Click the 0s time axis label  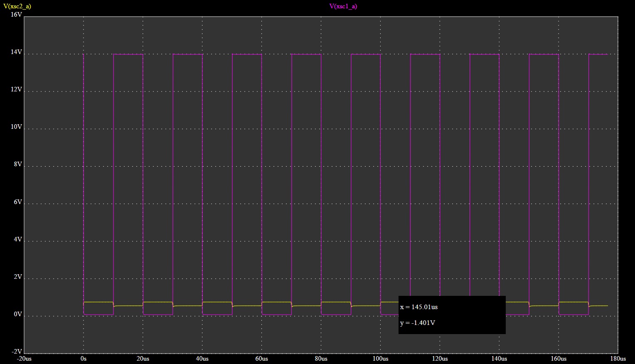coord(84,359)
